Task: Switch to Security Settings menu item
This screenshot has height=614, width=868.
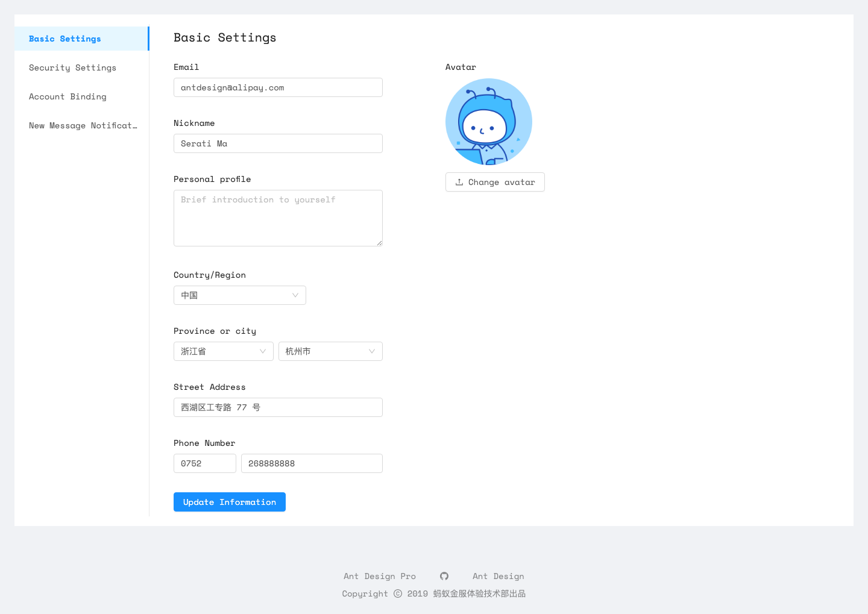Action: 72,67
